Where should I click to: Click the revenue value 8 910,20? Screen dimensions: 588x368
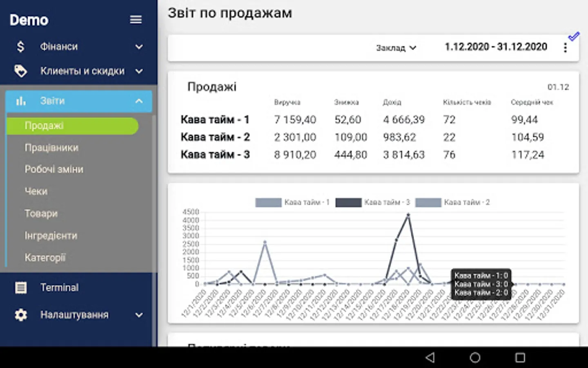[295, 155]
